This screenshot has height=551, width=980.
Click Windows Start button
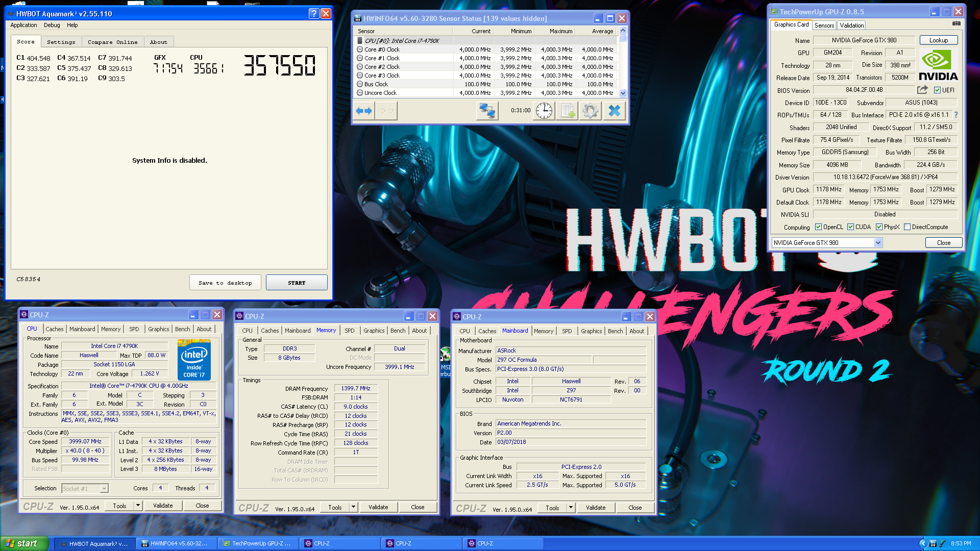(x=24, y=543)
